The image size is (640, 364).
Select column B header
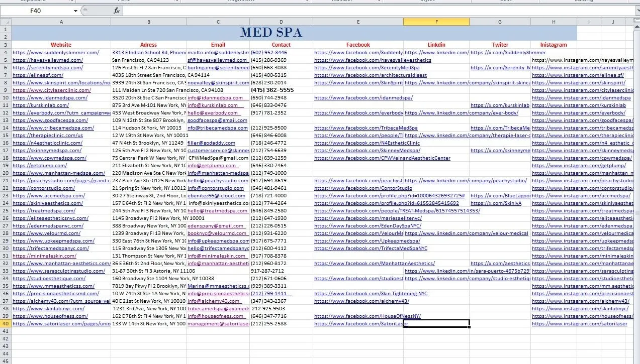coord(149,22)
